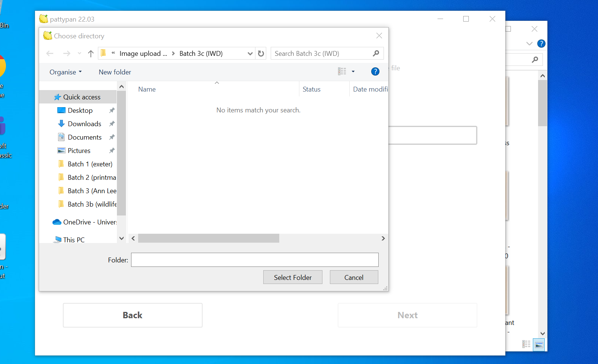Open recent locations dropdown arrow
Image resolution: width=598 pixels, height=364 pixels.
pyautogui.click(x=79, y=54)
